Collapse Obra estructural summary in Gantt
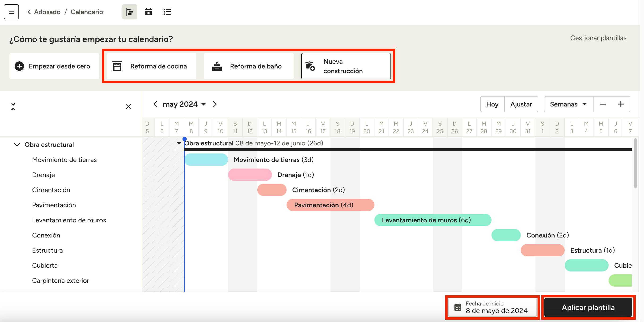This screenshot has height=322, width=644. (179, 143)
